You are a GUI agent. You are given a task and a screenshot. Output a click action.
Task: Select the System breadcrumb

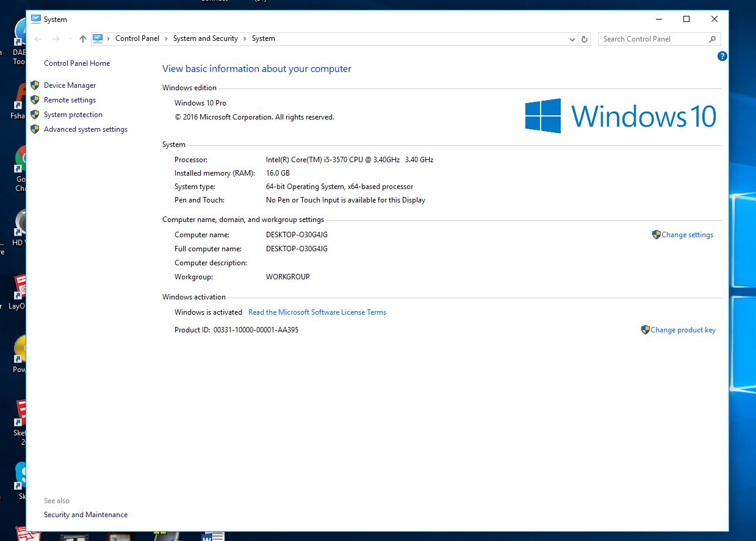coord(264,38)
